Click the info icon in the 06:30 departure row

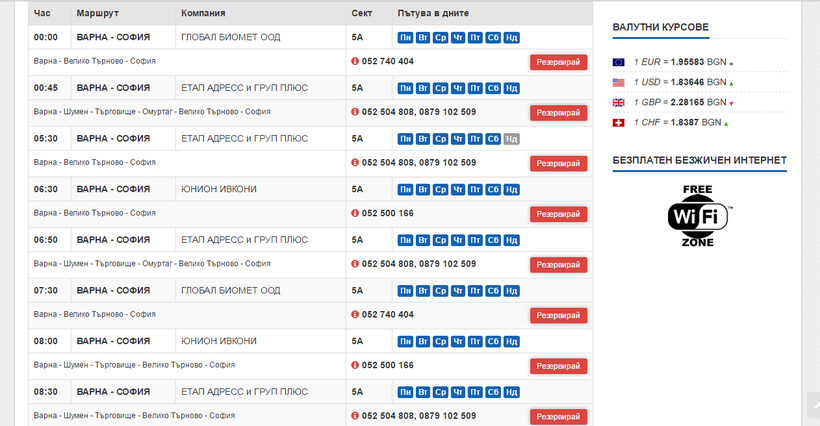coord(355,213)
